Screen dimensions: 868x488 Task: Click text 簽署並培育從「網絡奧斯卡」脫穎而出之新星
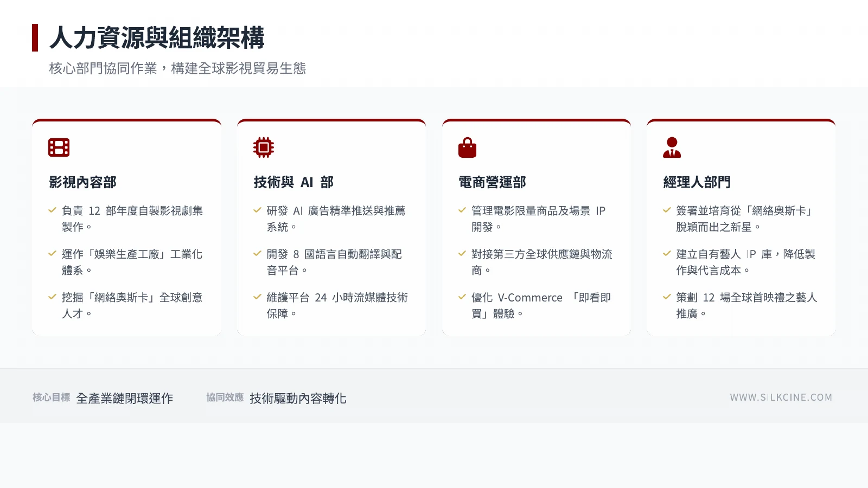click(x=745, y=219)
